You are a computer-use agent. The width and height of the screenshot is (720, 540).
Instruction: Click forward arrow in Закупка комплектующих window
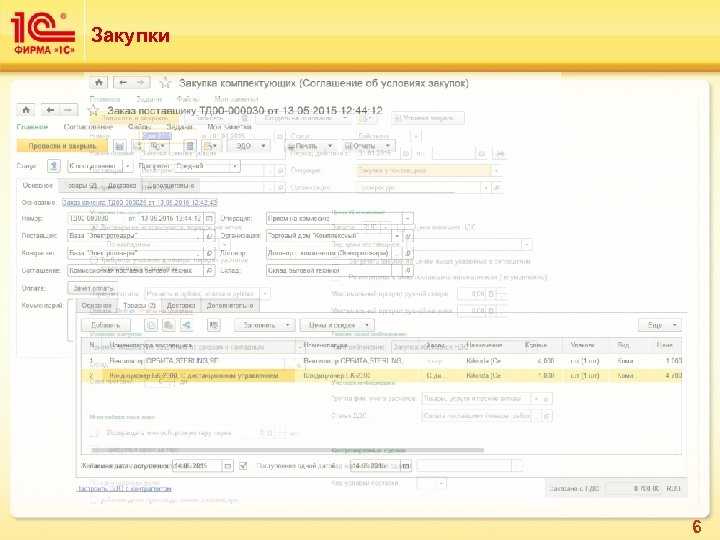(x=141, y=83)
